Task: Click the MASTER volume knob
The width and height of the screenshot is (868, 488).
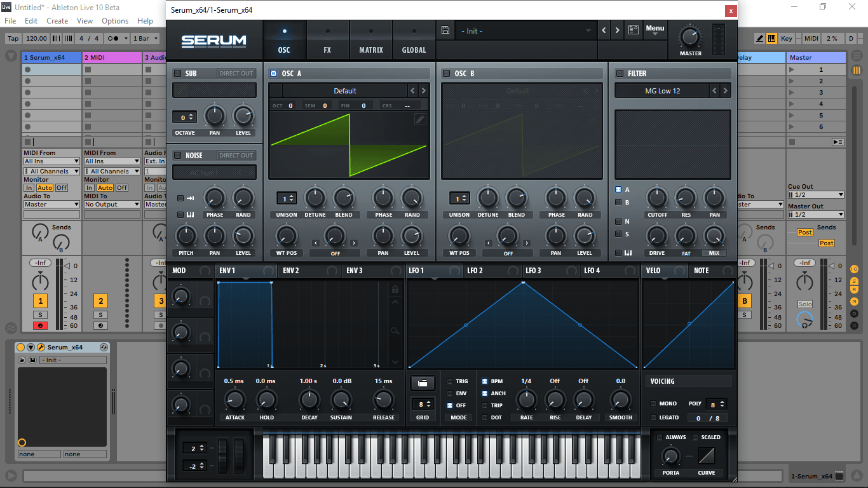Action: pos(690,36)
